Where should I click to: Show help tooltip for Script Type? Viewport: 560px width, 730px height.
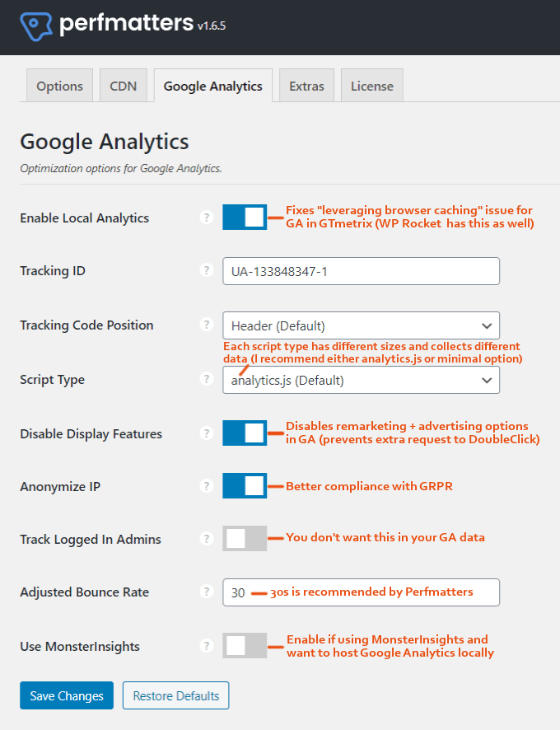point(206,379)
